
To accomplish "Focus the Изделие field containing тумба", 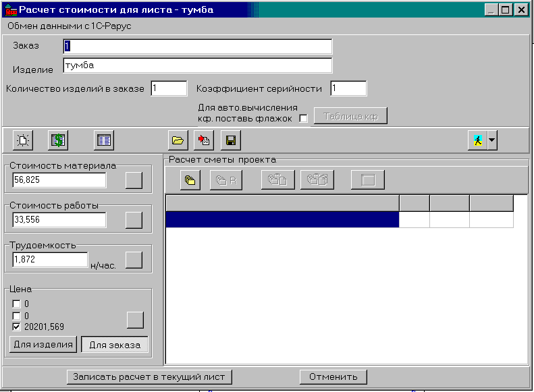I will click(x=198, y=65).
